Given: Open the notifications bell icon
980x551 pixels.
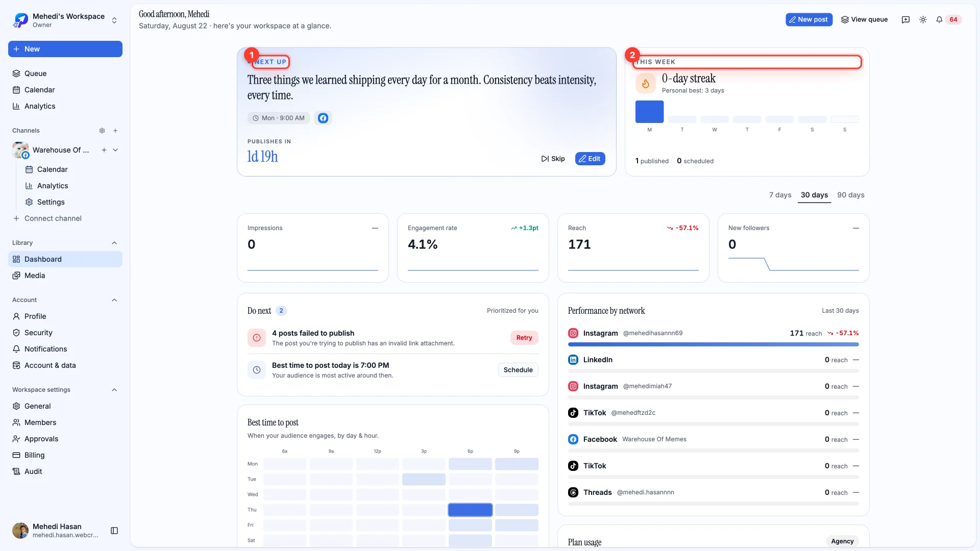Looking at the screenshot, I should pyautogui.click(x=939, y=19).
